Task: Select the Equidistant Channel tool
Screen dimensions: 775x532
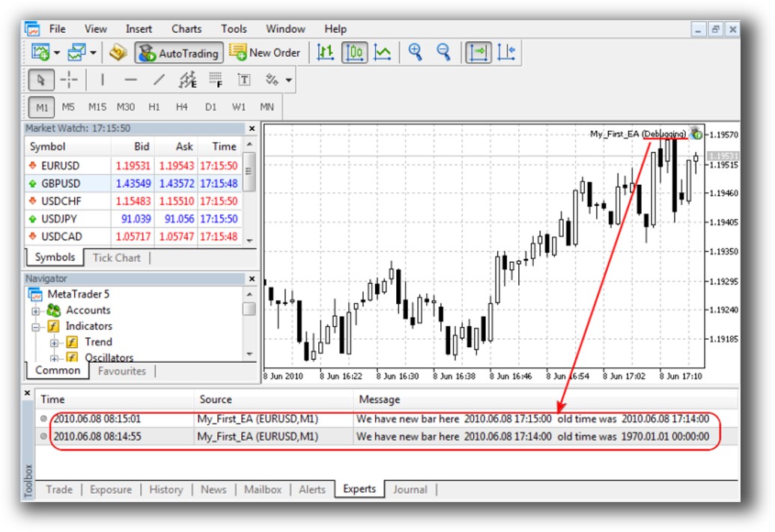Action: click(x=187, y=80)
